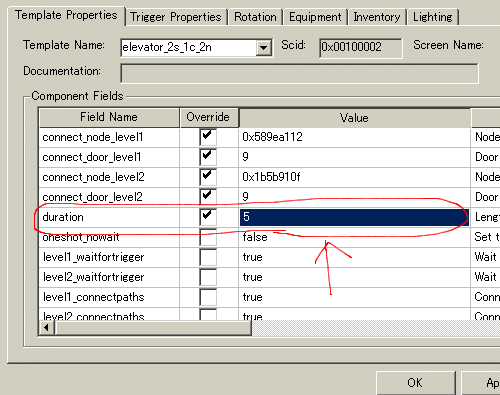
Task: Click the Value column header
Action: [354, 118]
